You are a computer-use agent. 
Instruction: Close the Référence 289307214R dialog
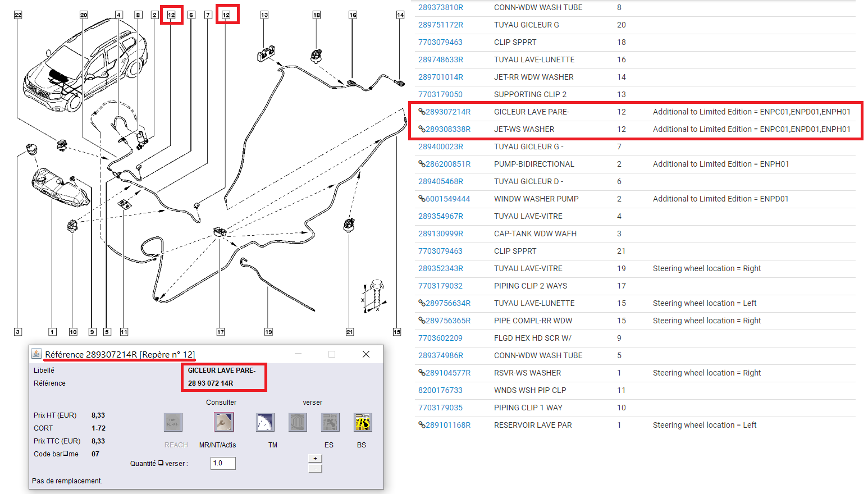366,354
